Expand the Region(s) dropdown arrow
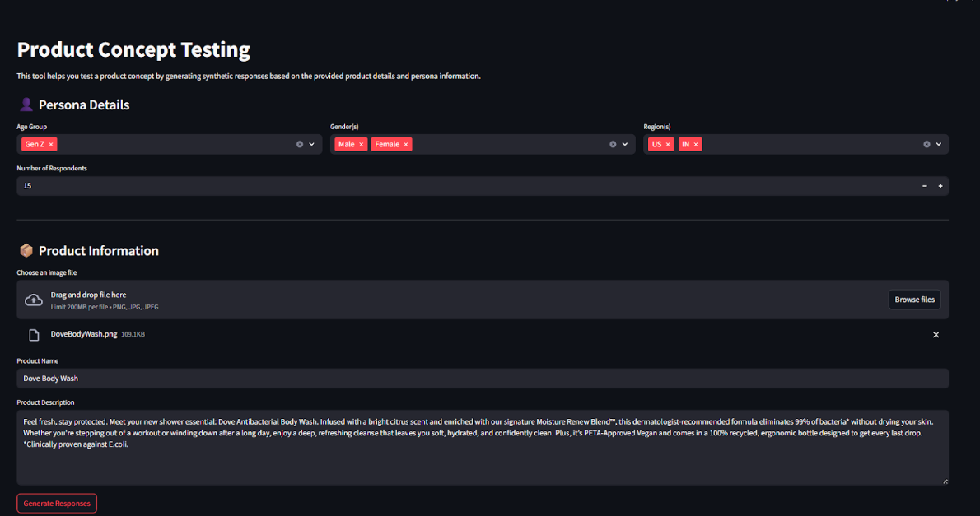Image resolution: width=980 pixels, height=516 pixels. point(939,144)
